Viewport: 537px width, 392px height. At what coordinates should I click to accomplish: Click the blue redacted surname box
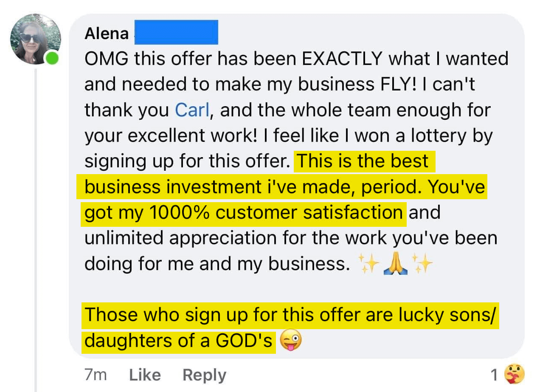point(176,32)
